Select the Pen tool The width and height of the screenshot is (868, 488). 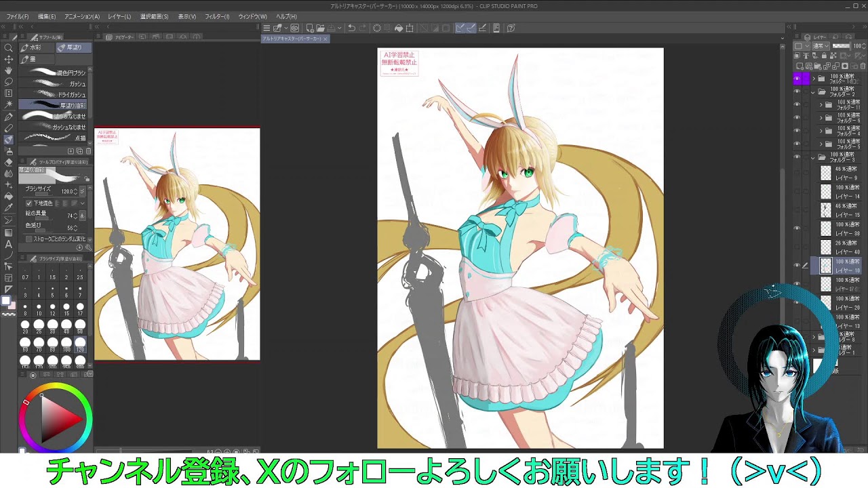click(x=8, y=117)
